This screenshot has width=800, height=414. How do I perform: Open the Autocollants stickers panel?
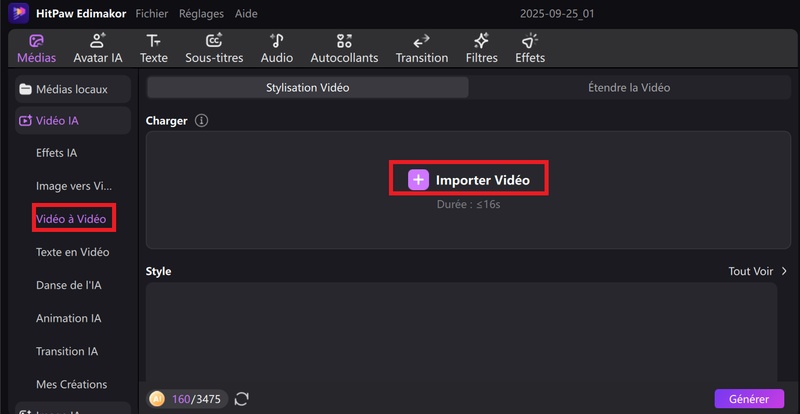344,48
